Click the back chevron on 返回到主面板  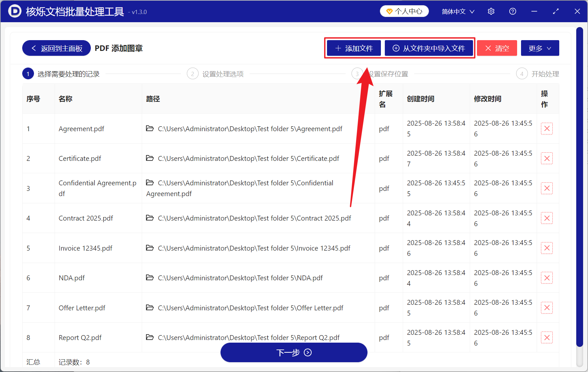[34, 48]
